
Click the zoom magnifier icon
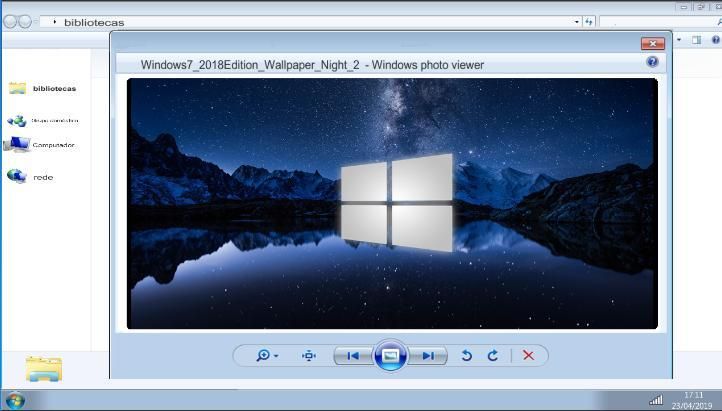click(x=264, y=355)
